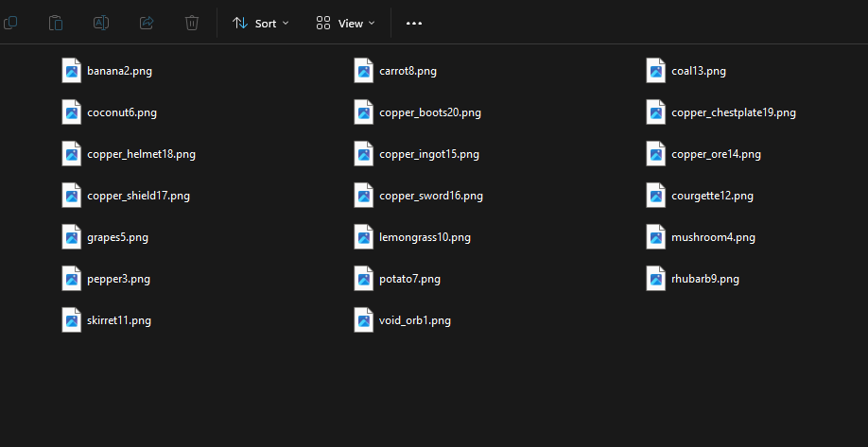The image size is (868, 447).
Task: Select the file name potato7.png
Action: [x=409, y=279]
